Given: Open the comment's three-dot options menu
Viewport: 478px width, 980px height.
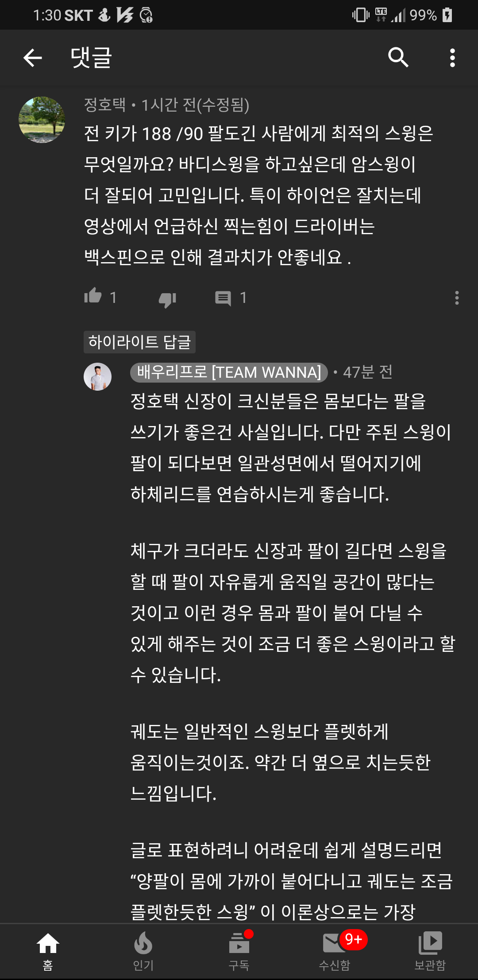Looking at the screenshot, I should [457, 298].
